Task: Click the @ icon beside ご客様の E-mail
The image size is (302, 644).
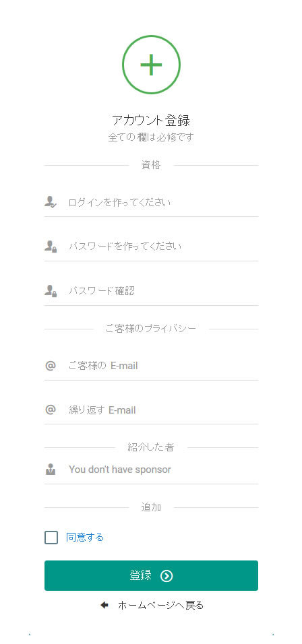Action: pyautogui.click(x=50, y=365)
